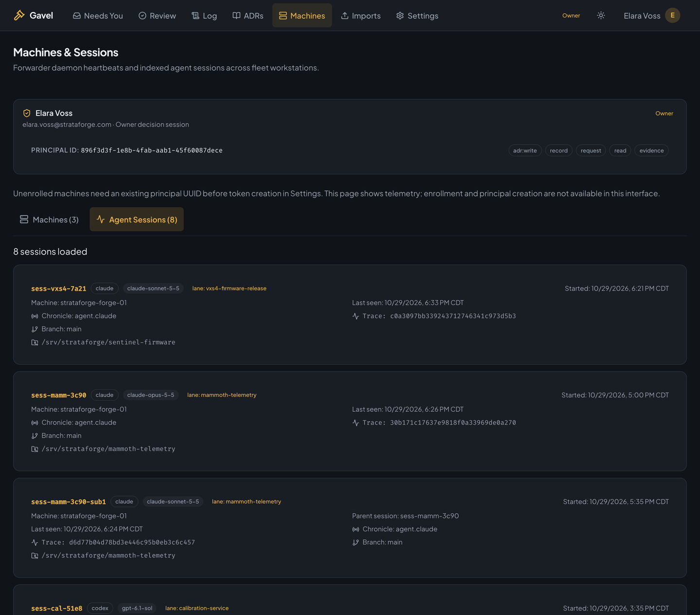
Task: Click the adr:write permission badge
Action: [525, 151]
